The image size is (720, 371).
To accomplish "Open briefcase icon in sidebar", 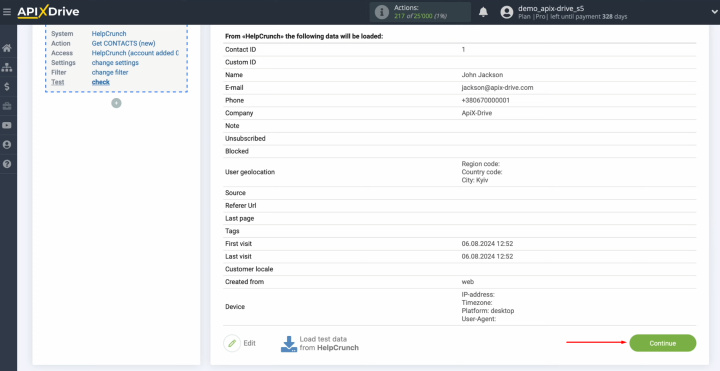I will (7, 106).
